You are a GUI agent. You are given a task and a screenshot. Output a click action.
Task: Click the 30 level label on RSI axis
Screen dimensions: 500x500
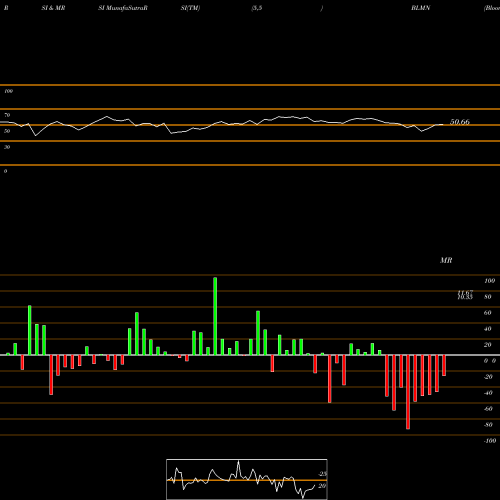[x=7, y=147]
